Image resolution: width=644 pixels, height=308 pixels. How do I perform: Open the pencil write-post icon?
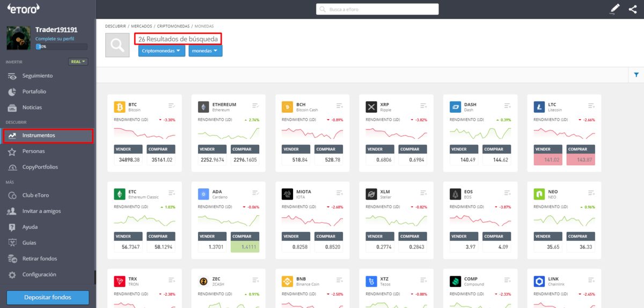(x=615, y=9)
